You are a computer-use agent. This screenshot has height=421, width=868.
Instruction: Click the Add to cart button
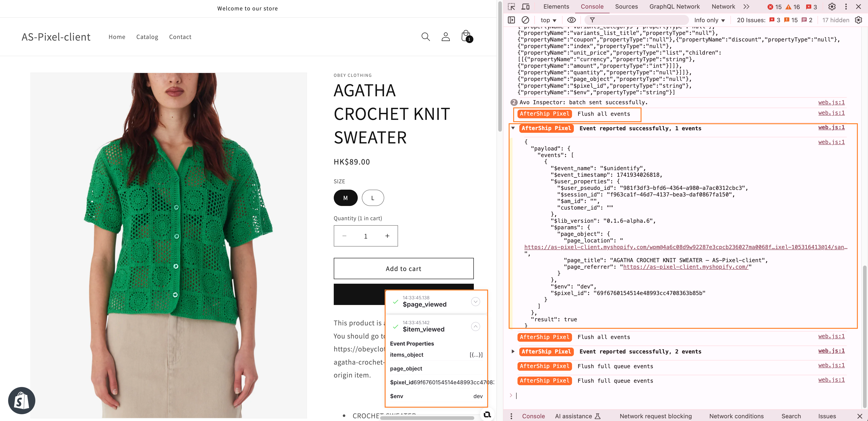pos(403,269)
